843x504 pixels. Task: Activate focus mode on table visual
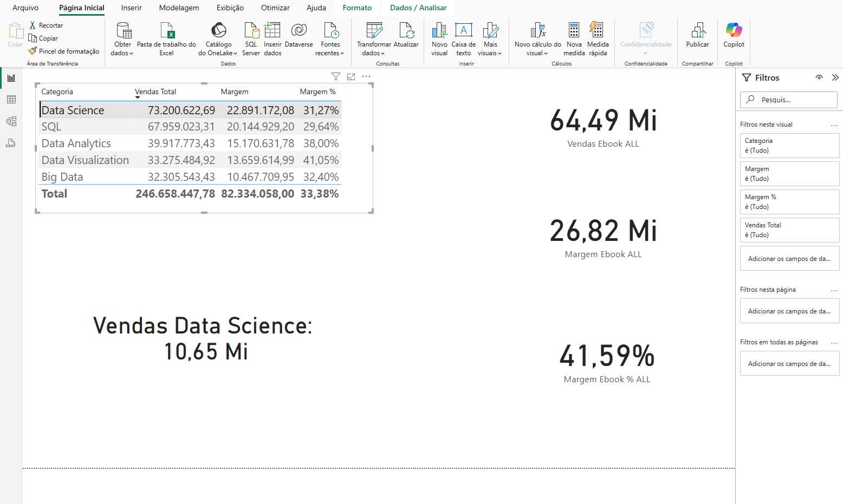tap(351, 76)
